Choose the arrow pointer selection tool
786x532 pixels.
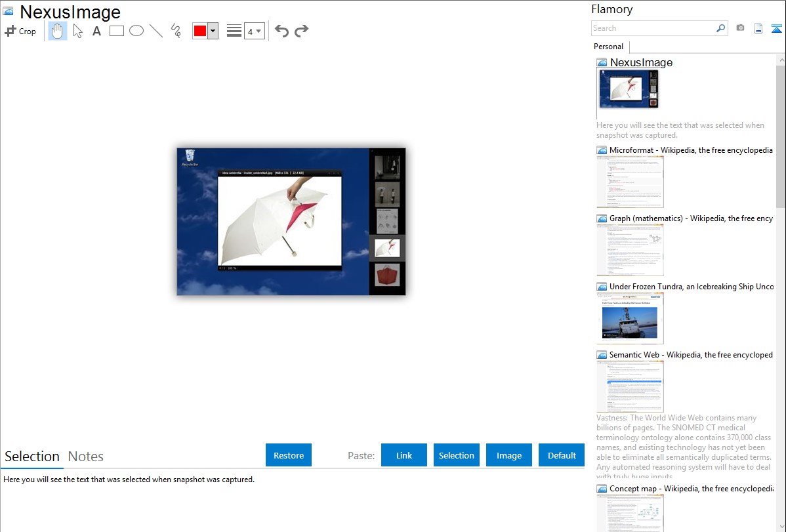coord(77,31)
